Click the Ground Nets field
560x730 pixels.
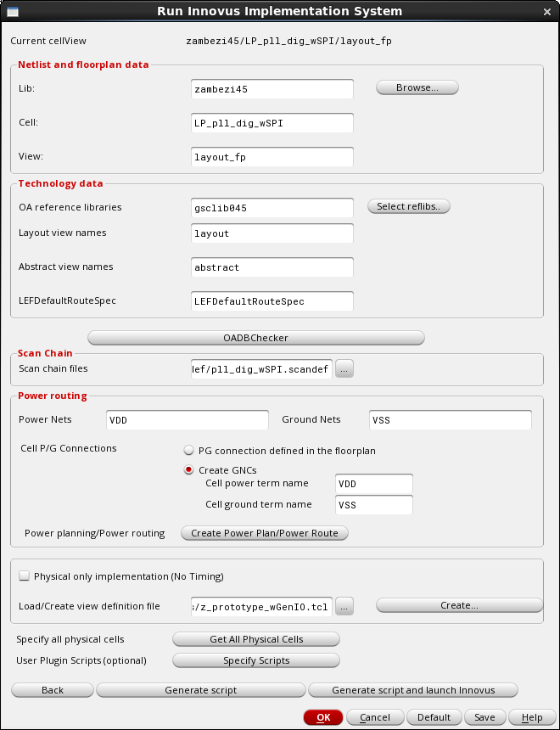pyautogui.click(x=451, y=420)
